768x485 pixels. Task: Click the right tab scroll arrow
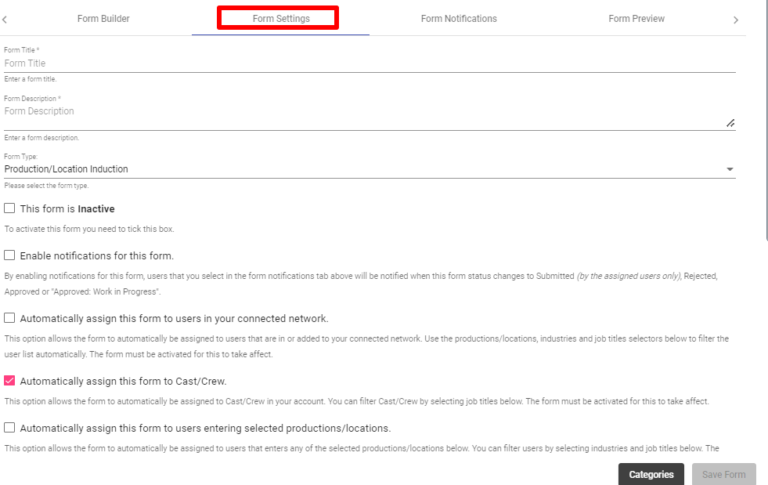point(735,20)
